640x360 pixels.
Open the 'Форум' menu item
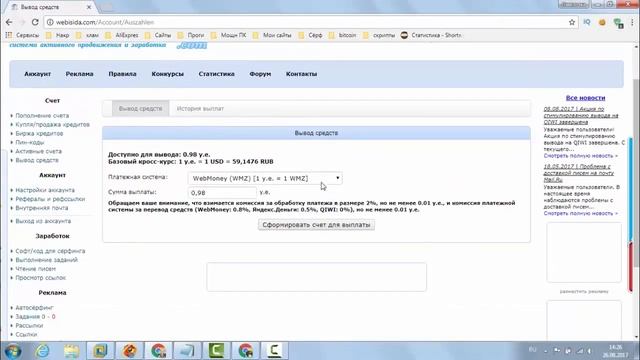(260, 74)
